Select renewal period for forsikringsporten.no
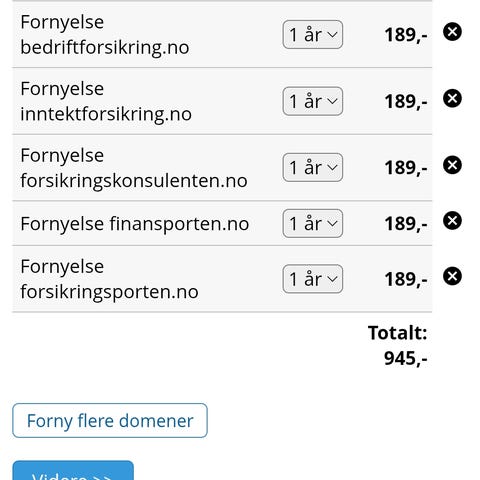Screen dimensions: 480x480 pos(313,279)
